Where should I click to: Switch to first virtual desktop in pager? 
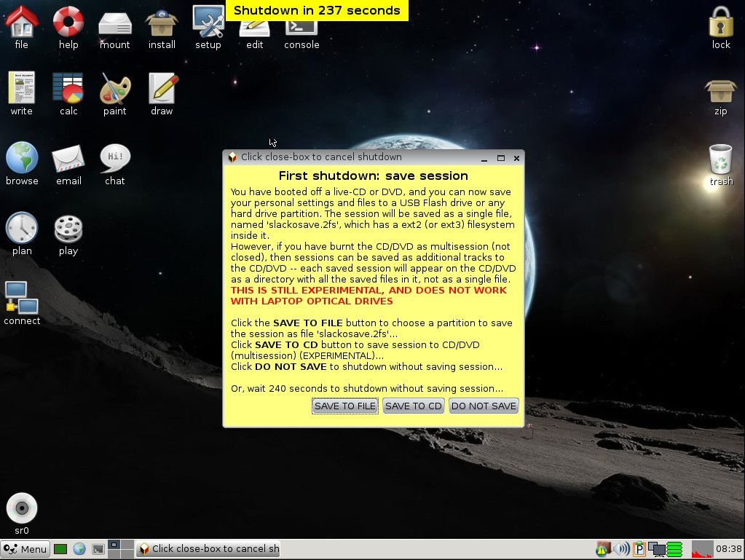point(114,545)
